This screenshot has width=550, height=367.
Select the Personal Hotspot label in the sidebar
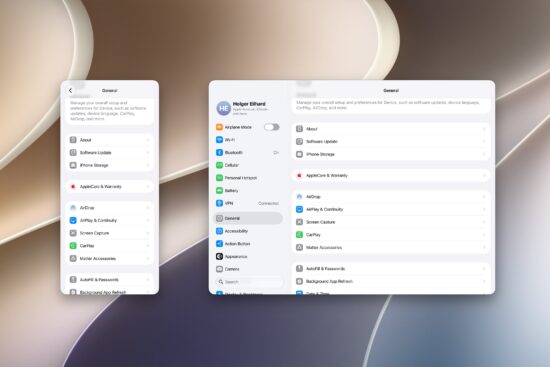241,178
